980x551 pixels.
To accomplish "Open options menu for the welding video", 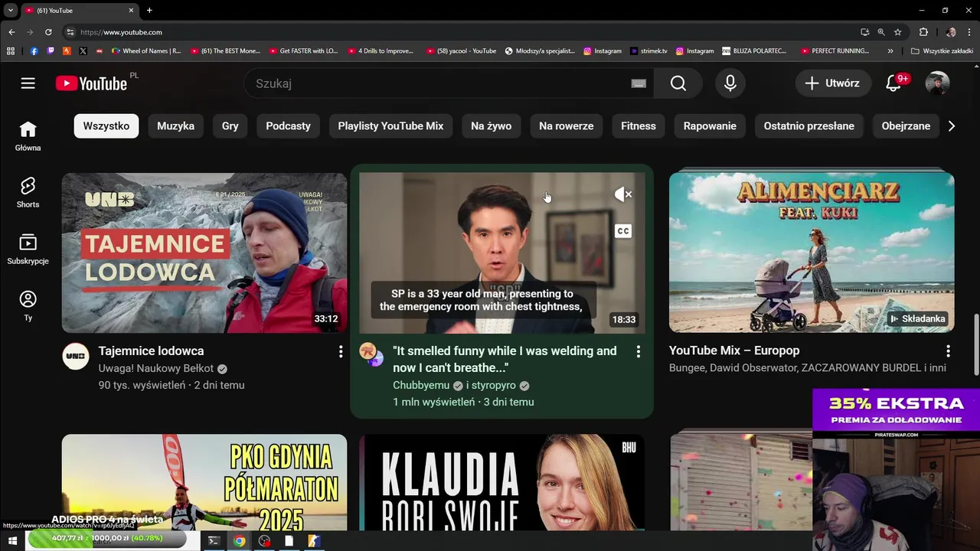I will tap(638, 351).
